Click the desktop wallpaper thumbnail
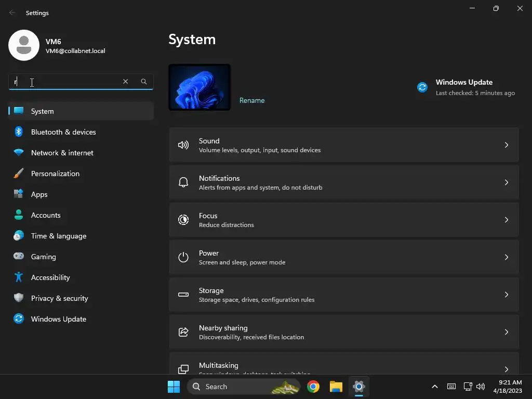The image size is (532, 399). [x=199, y=87]
